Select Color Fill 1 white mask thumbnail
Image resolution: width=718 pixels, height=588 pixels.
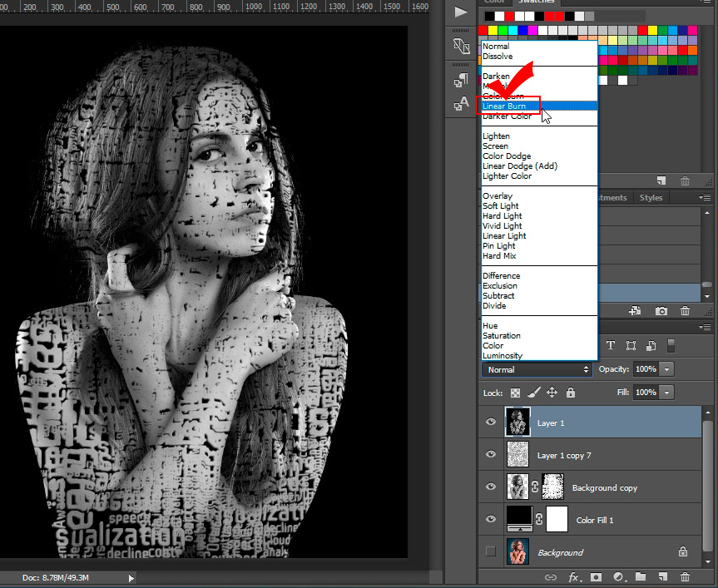[x=557, y=519]
